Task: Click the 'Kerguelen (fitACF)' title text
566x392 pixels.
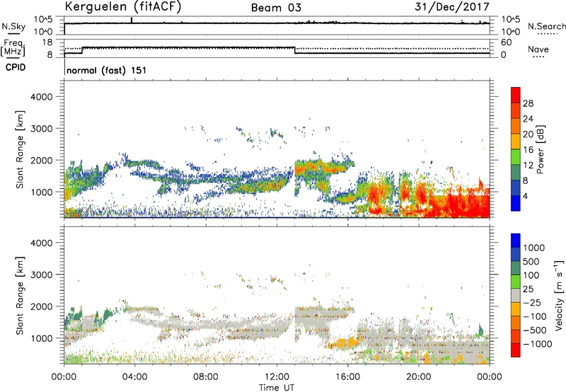Action: 122,6
